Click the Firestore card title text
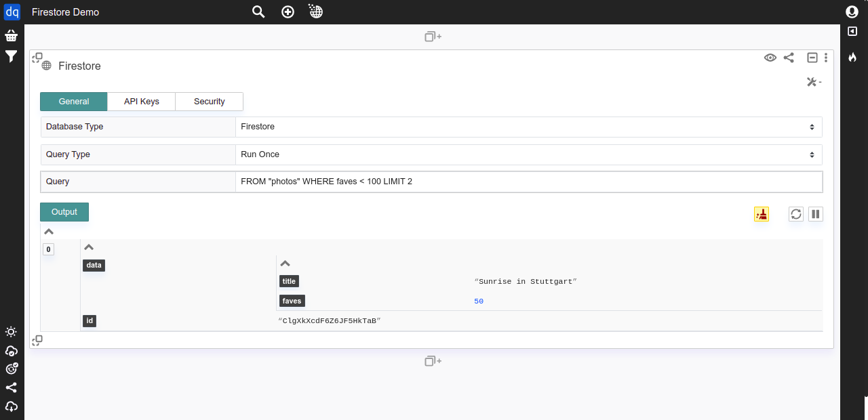 point(79,66)
